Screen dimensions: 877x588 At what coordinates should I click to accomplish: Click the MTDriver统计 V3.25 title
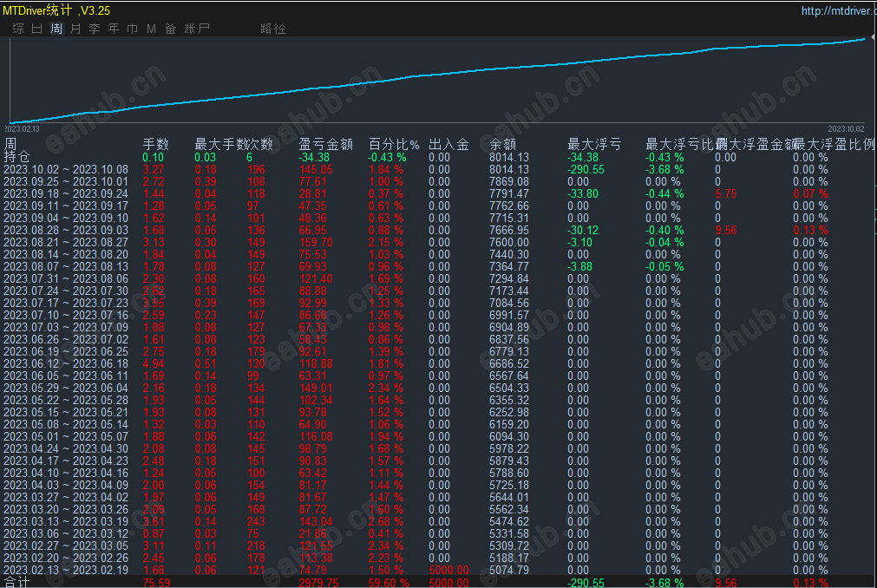point(56,10)
